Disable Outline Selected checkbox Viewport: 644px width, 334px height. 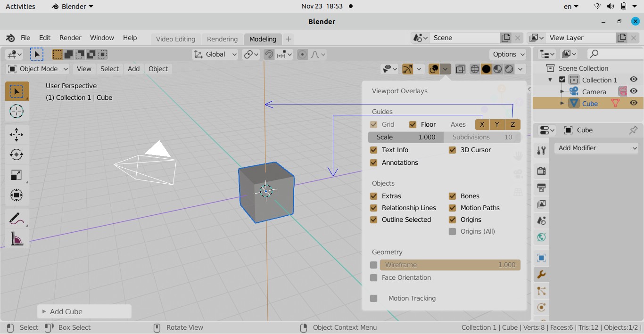point(374,220)
